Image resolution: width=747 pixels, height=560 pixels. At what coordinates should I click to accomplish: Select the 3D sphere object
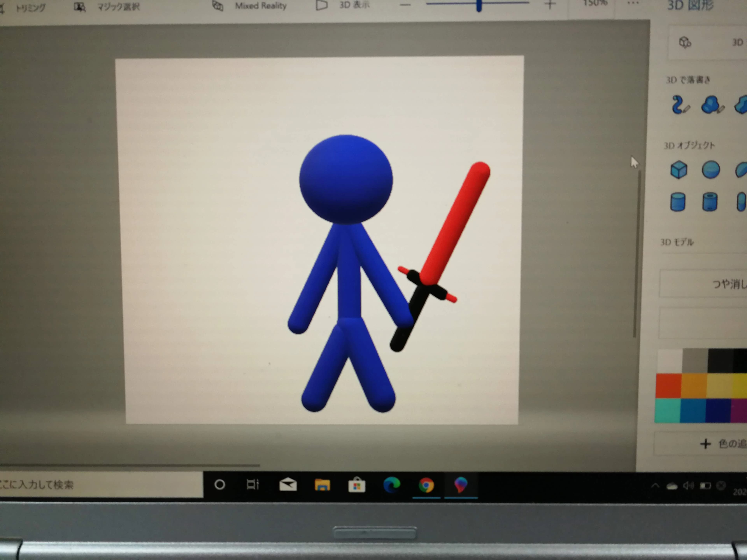tap(711, 169)
